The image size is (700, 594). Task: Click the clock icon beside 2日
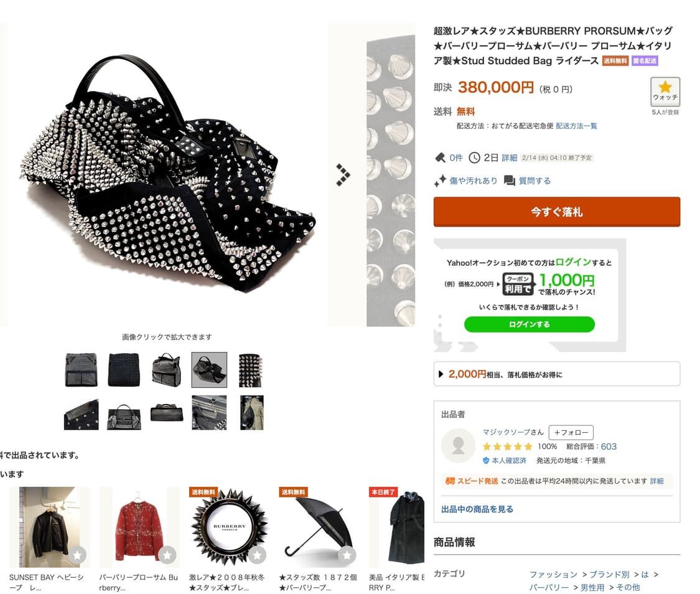(x=474, y=158)
